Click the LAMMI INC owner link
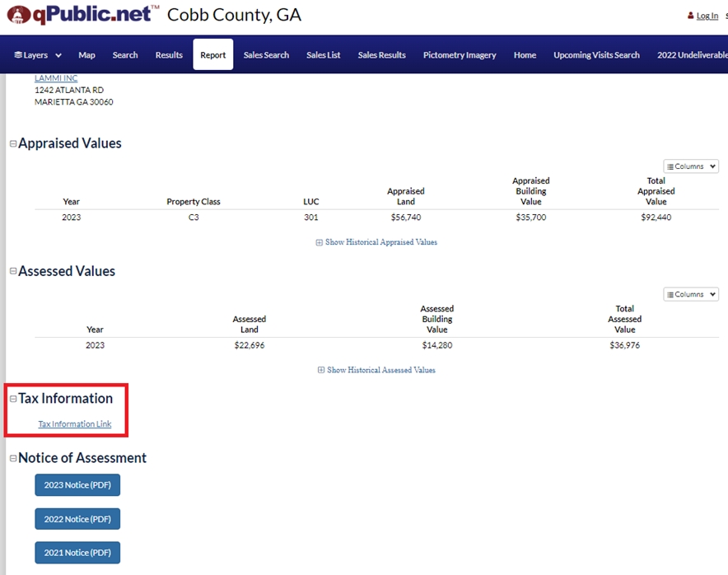 (56, 78)
